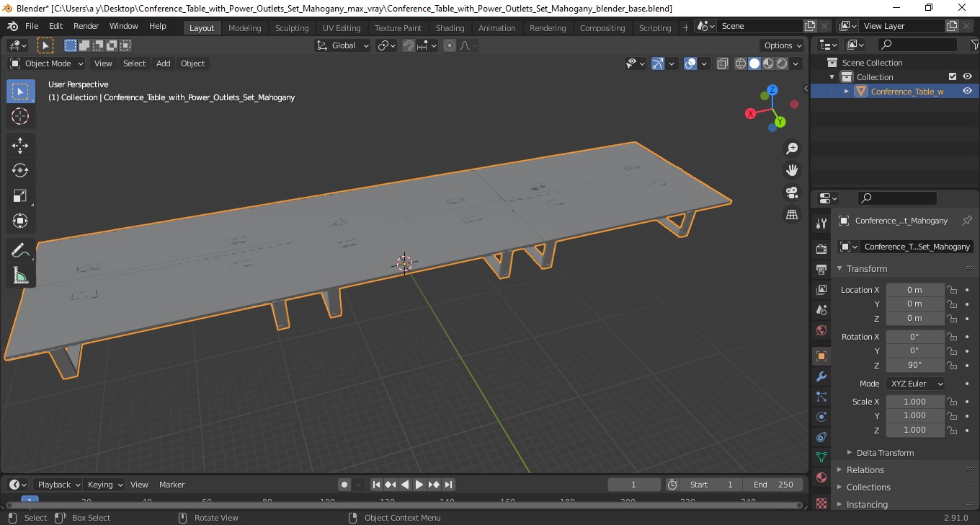Image resolution: width=980 pixels, height=525 pixels.
Task: Expand the Relations panel
Action: tap(865, 470)
